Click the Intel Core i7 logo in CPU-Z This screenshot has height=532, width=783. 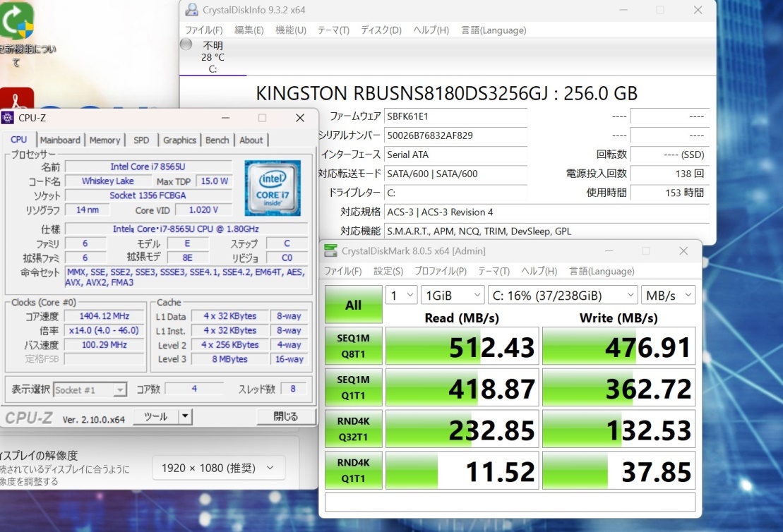273,188
